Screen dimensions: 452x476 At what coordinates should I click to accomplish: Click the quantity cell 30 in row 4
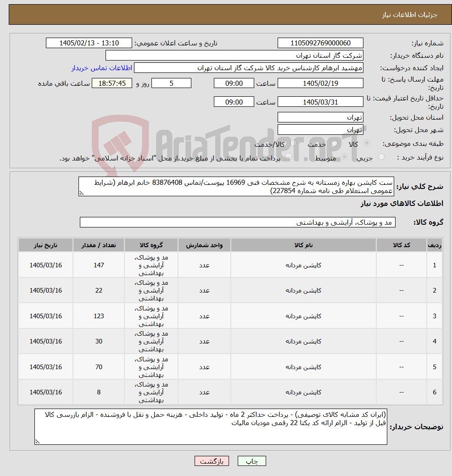tap(99, 341)
